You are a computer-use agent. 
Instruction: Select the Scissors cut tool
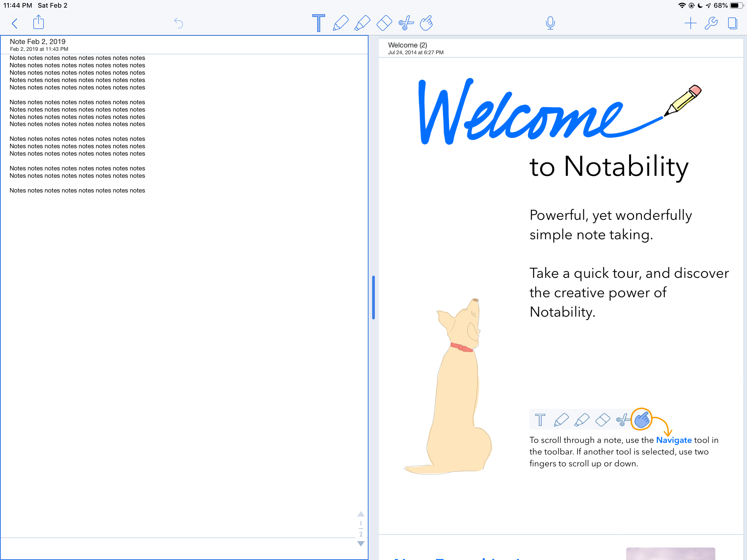[406, 23]
